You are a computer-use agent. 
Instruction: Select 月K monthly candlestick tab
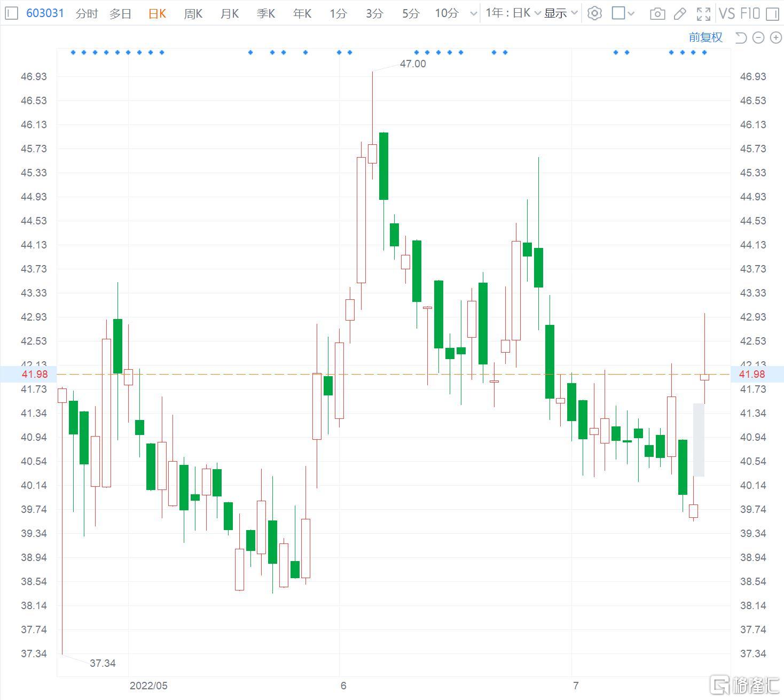click(229, 13)
